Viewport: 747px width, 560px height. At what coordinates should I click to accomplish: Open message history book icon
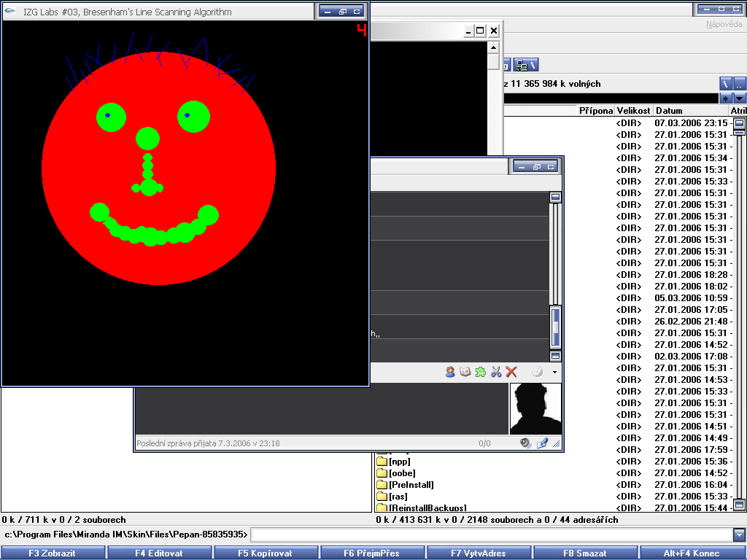click(465, 372)
